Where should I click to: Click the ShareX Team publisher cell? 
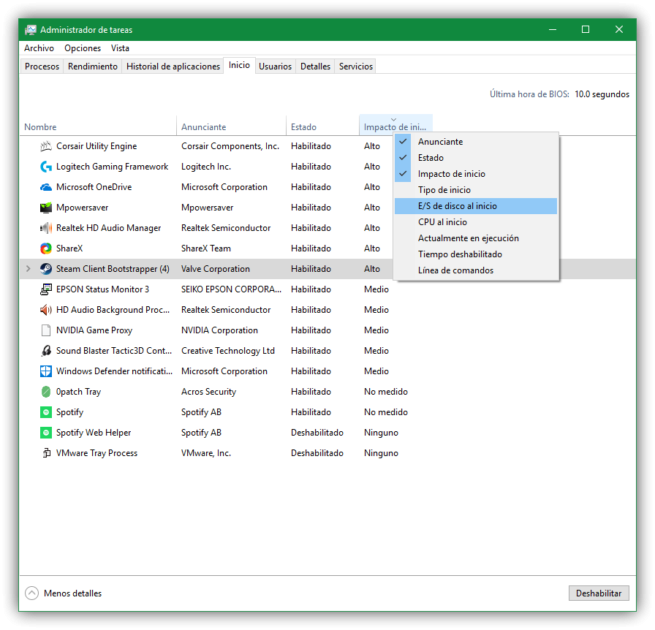[x=206, y=249]
